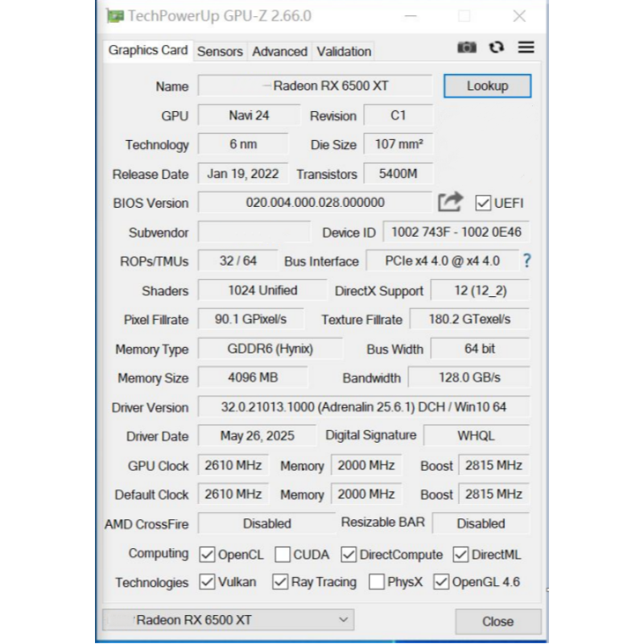The image size is (644, 644).
Task: Take a screenshot with the camera icon
Action: 467,47
